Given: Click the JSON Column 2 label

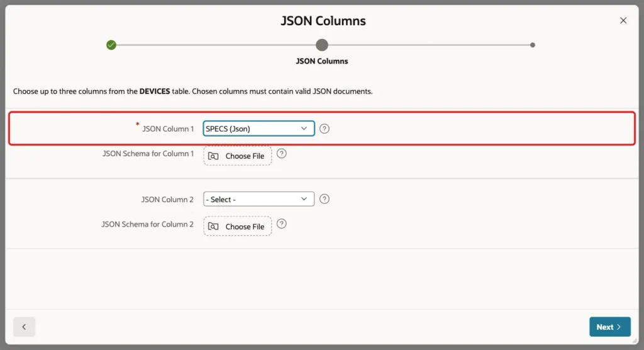Looking at the screenshot, I should pos(167,200).
